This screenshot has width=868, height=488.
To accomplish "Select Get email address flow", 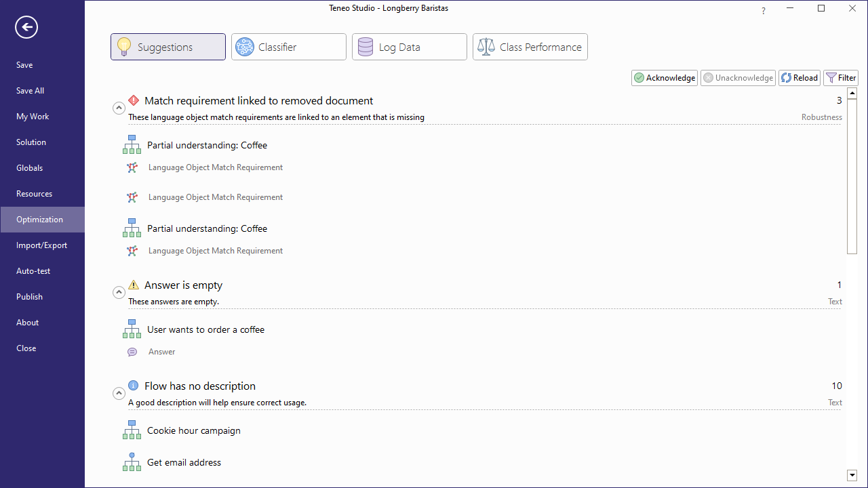I will click(x=184, y=462).
